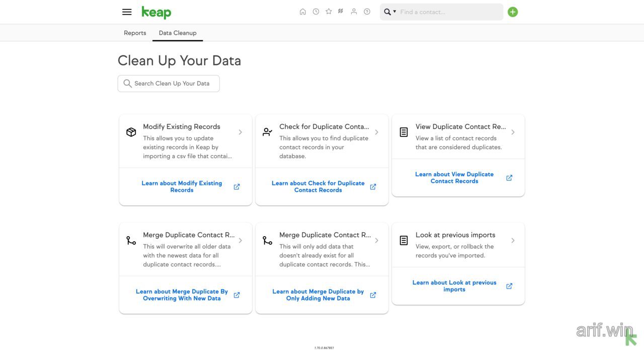Open Learn about Look at previous imports
The height and width of the screenshot is (350, 644).
pos(454,286)
